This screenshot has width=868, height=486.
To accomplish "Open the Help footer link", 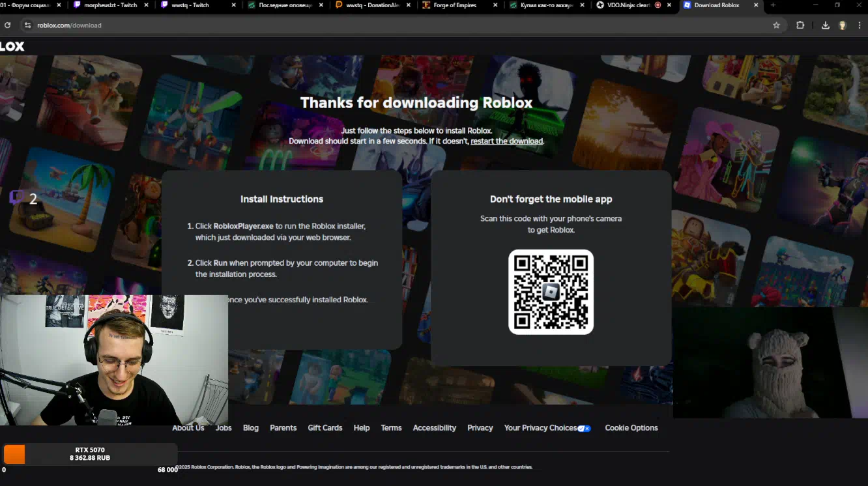I will (x=362, y=428).
